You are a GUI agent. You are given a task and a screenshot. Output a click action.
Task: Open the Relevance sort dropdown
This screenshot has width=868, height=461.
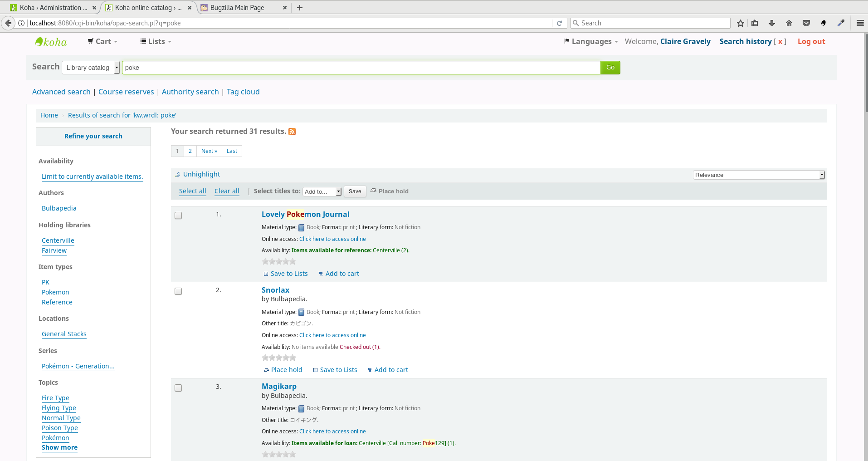pos(759,175)
